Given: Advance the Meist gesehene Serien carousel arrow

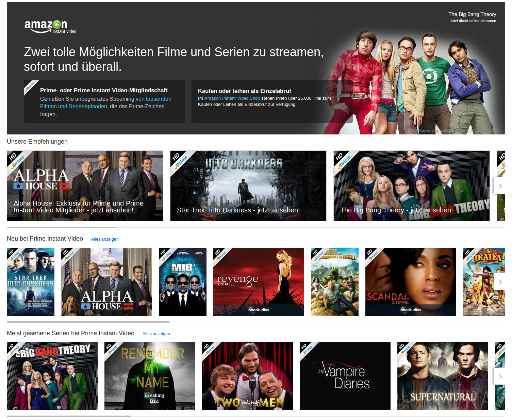Looking at the screenshot, I should point(500,376).
